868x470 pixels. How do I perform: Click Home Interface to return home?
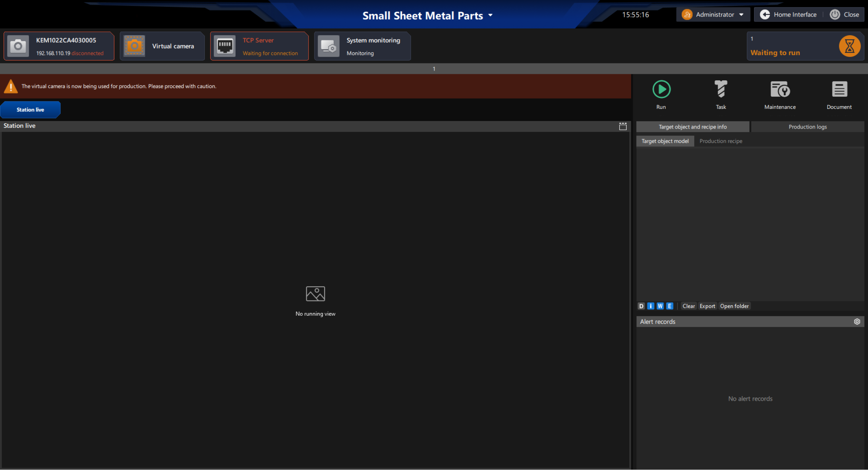coord(794,14)
